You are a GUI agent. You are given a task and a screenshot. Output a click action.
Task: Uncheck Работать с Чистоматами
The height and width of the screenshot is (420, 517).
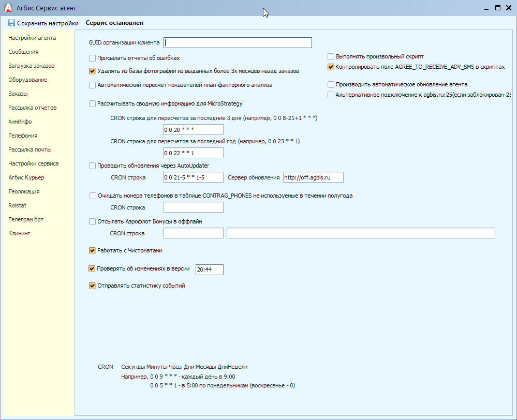point(92,250)
